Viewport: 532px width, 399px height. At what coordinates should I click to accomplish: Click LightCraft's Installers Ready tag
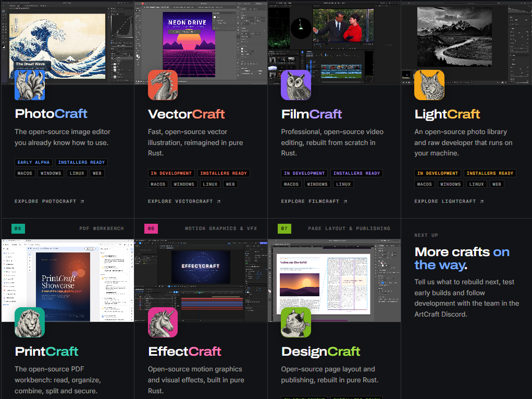coord(490,173)
